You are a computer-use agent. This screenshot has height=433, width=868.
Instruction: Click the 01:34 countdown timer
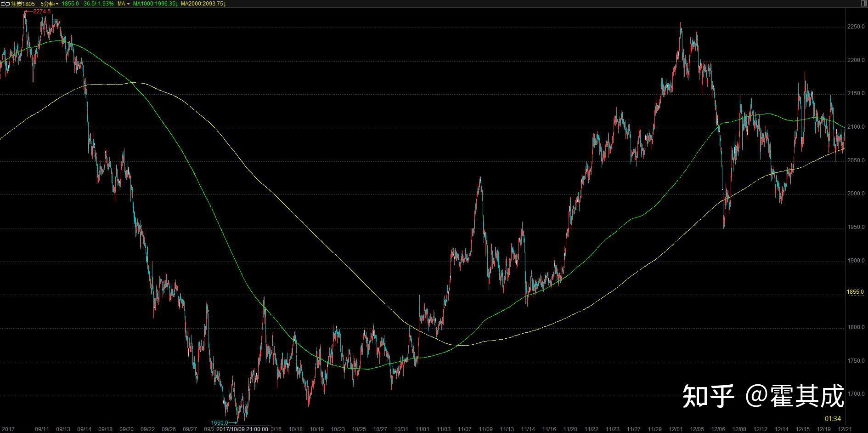pos(833,419)
